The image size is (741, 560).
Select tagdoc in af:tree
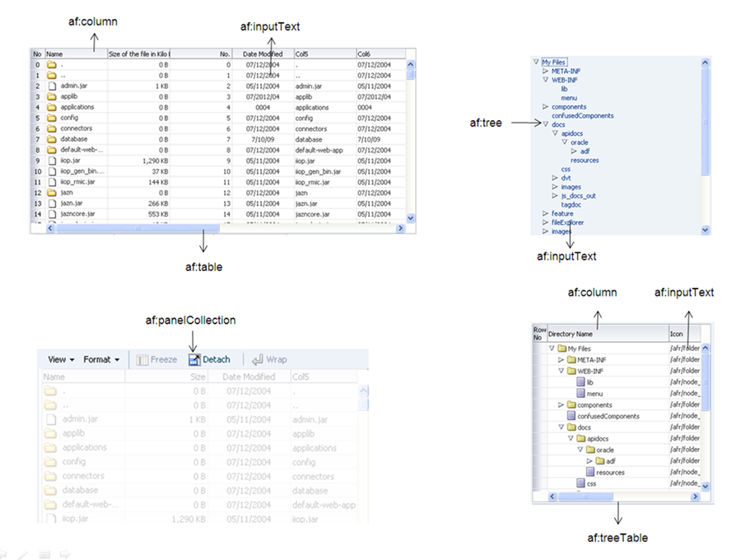[571, 204]
